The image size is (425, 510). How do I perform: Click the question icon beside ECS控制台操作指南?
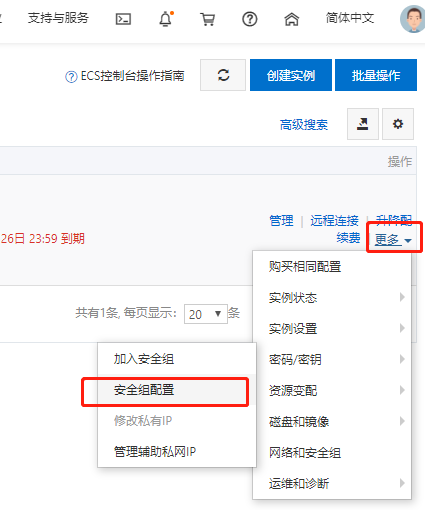(x=71, y=77)
